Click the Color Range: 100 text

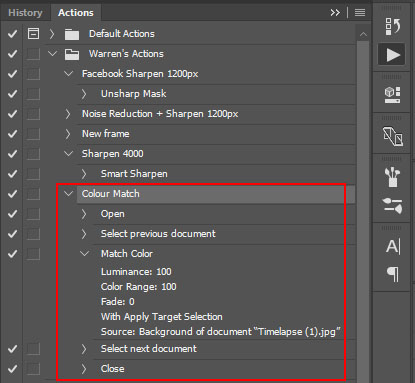138,287
